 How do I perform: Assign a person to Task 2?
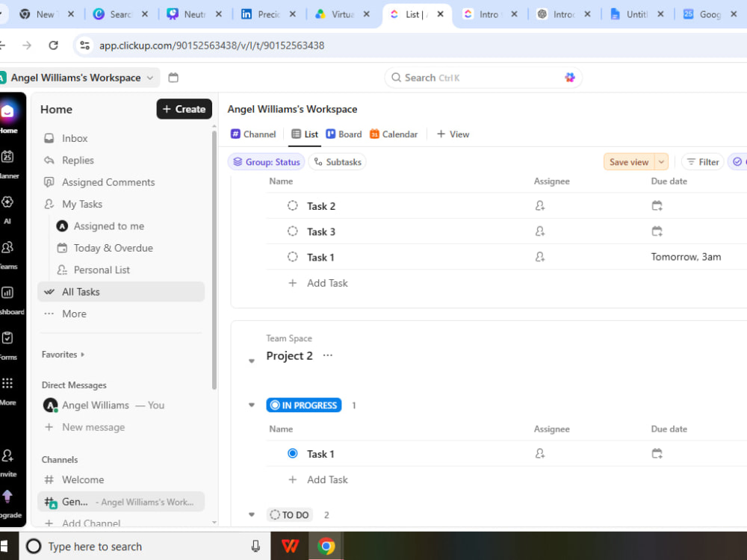tap(540, 206)
